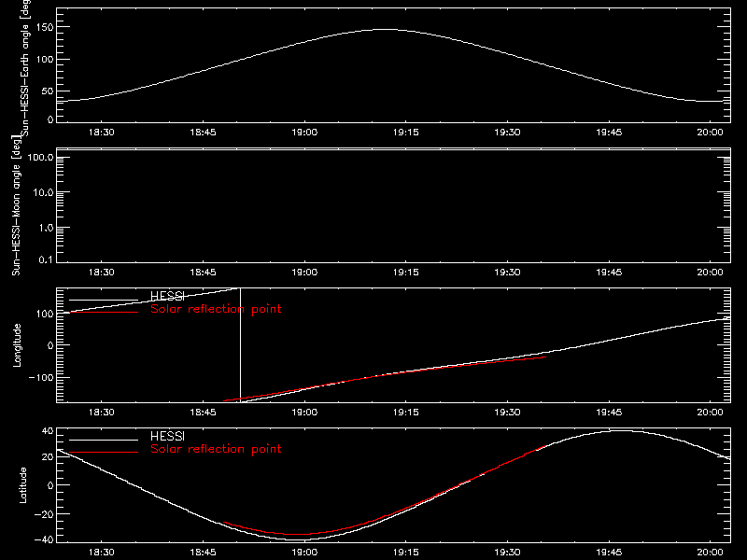Click the 'Longitude' axis label

[x=17, y=345]
